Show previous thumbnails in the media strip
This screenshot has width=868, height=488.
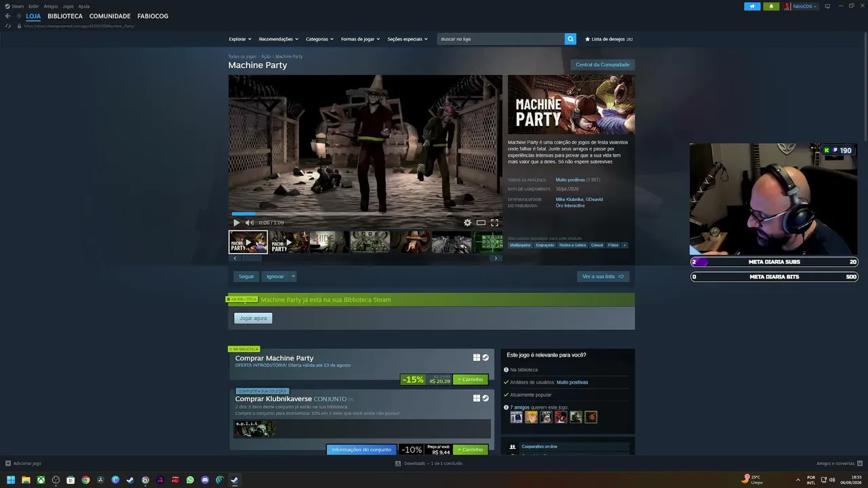[x=235, y=258]
